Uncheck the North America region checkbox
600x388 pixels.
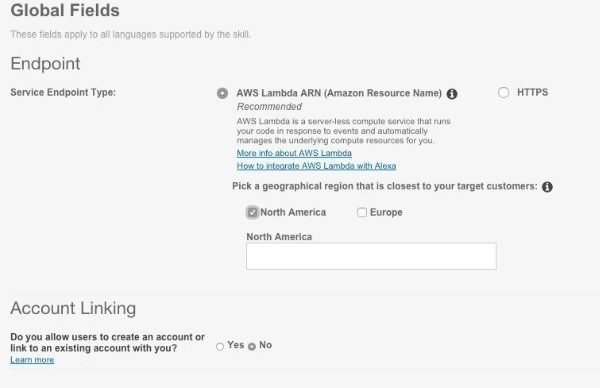pyautogui.click(x=252, y=212)
